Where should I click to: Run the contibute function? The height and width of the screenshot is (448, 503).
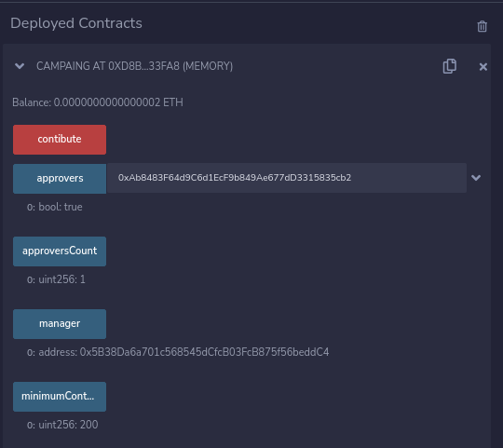tap(60, 140)
